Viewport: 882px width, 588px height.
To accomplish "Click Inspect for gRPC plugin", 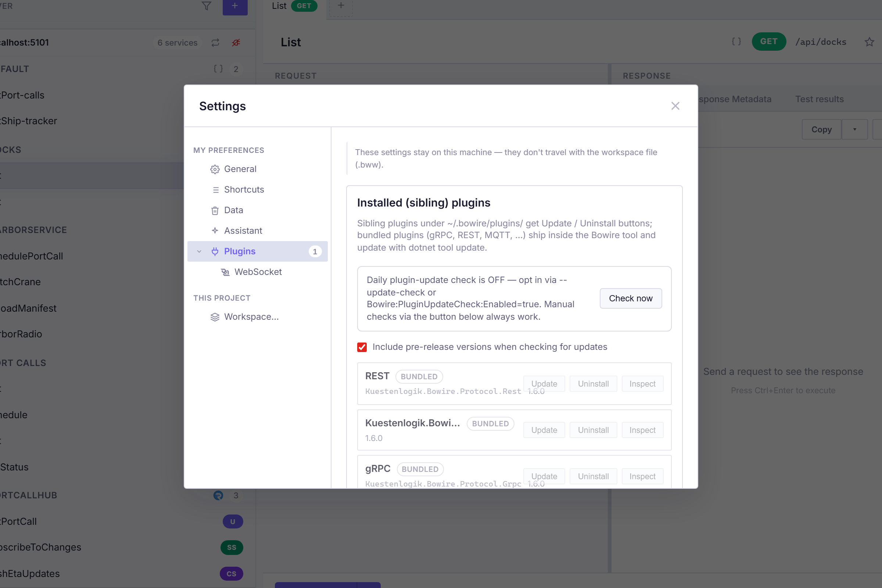I will [642, 476].
